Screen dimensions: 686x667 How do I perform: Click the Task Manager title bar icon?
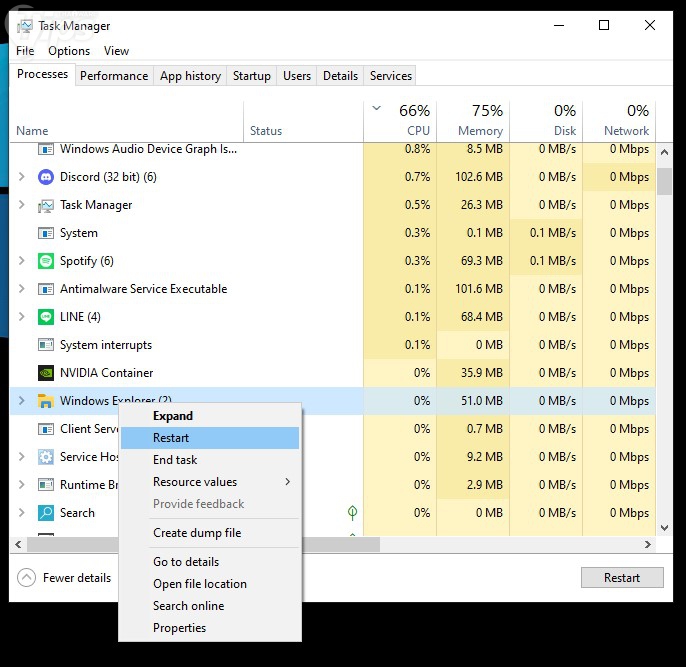coord(25,26)
